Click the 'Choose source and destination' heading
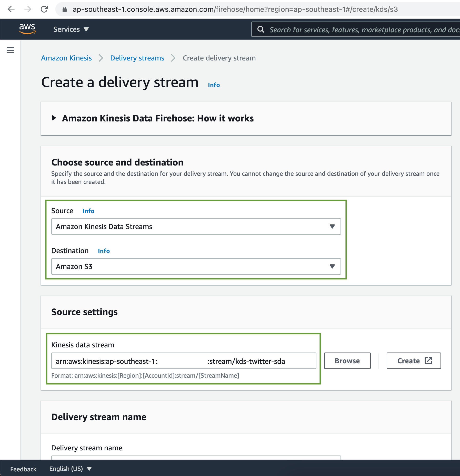Image resolution: width=460 pixels, height=476 pixels. click(x=117, y=162)
